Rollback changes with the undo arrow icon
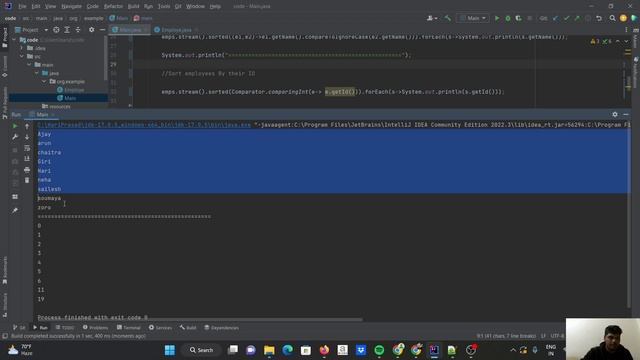640x360 pixels. [599, 18]
